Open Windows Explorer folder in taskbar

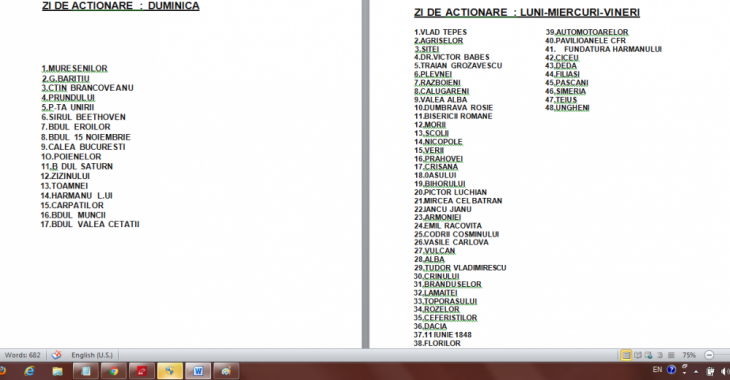coord(57,371)
